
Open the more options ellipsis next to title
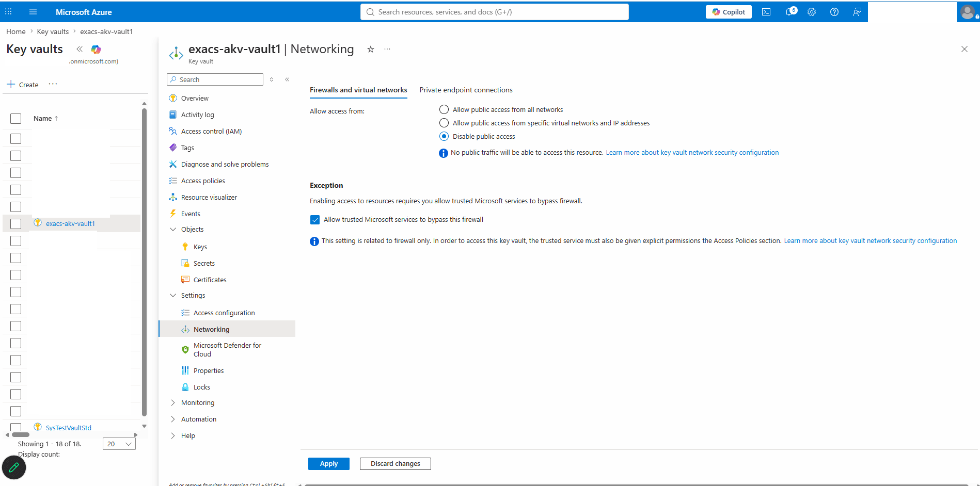coord(387,49)
